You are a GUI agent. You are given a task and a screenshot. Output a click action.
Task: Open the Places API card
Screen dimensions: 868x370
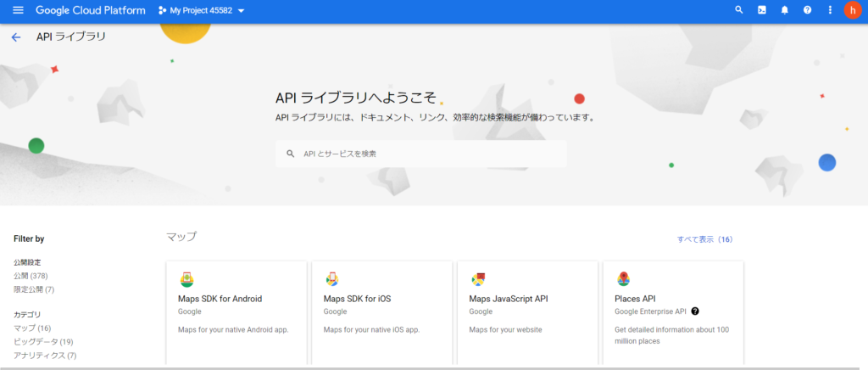pos(673,313)
